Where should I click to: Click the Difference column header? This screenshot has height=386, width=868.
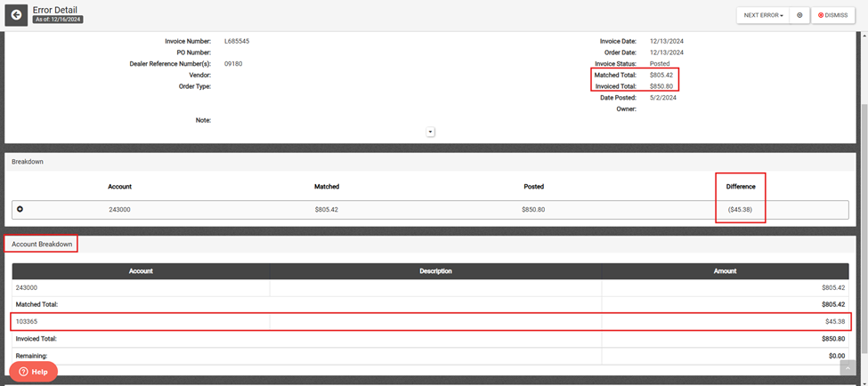point(741,187)
